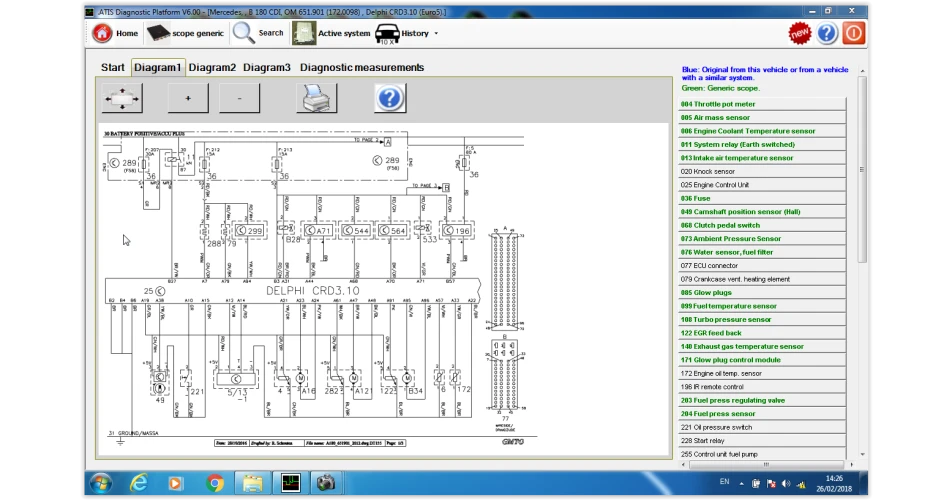Click DELPHI CRD3.10 ECU block in diagram
This screenshot has width=952, height=500.
pos(293,291)
